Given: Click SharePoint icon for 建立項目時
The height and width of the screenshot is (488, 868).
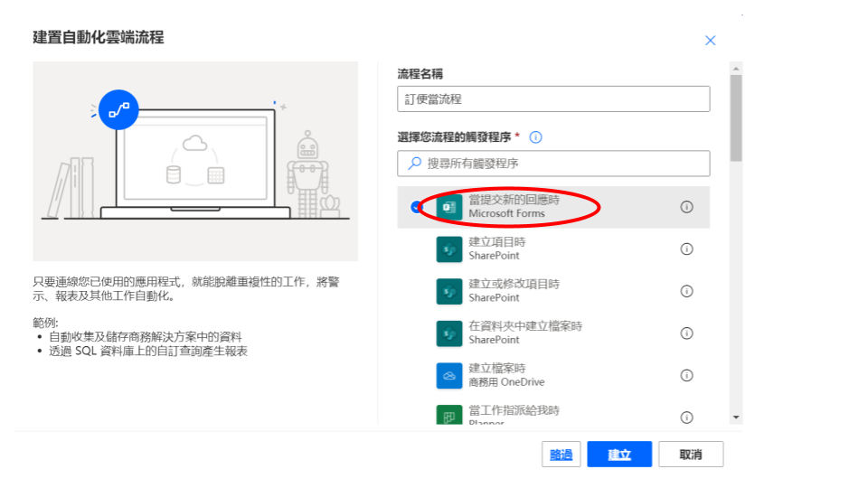Looking at the screenshot, I should click(x=449, y=249).
